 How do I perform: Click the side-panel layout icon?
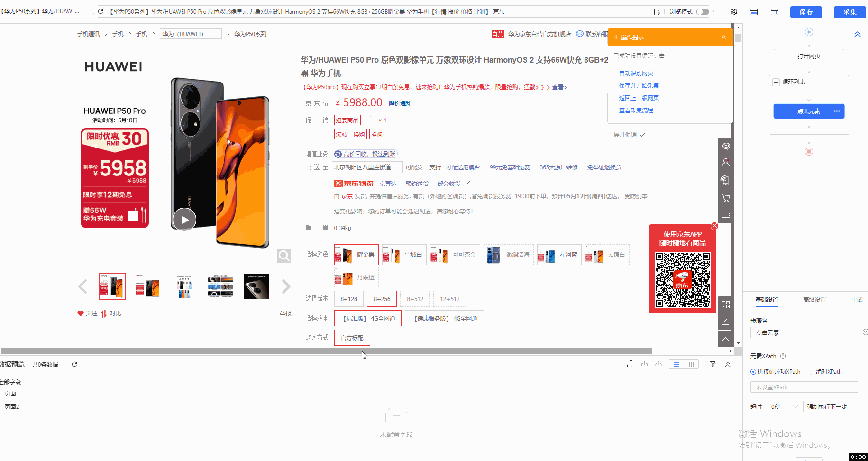(775, 12)
